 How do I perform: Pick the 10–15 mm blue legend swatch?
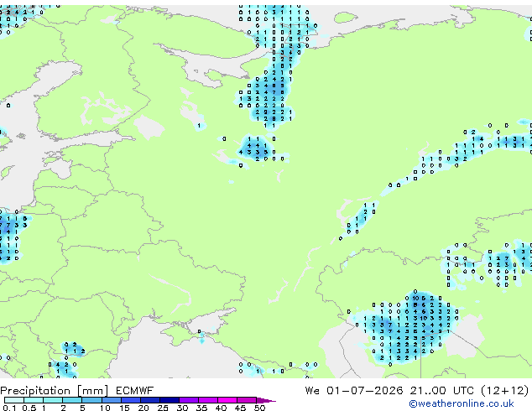(x=112, y=400)
